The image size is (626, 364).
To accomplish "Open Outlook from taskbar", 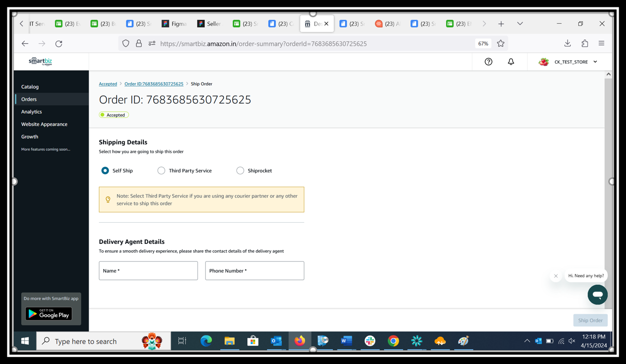I will [276, 341].
